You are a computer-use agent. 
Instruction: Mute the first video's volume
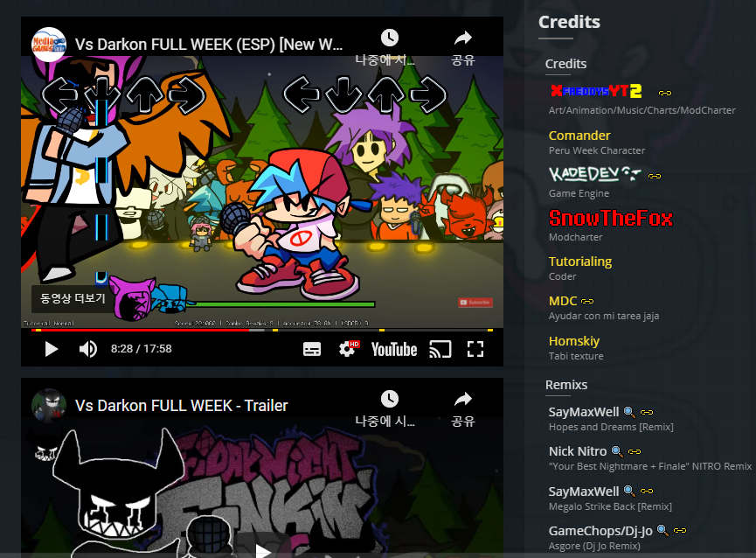coord(88,349)
